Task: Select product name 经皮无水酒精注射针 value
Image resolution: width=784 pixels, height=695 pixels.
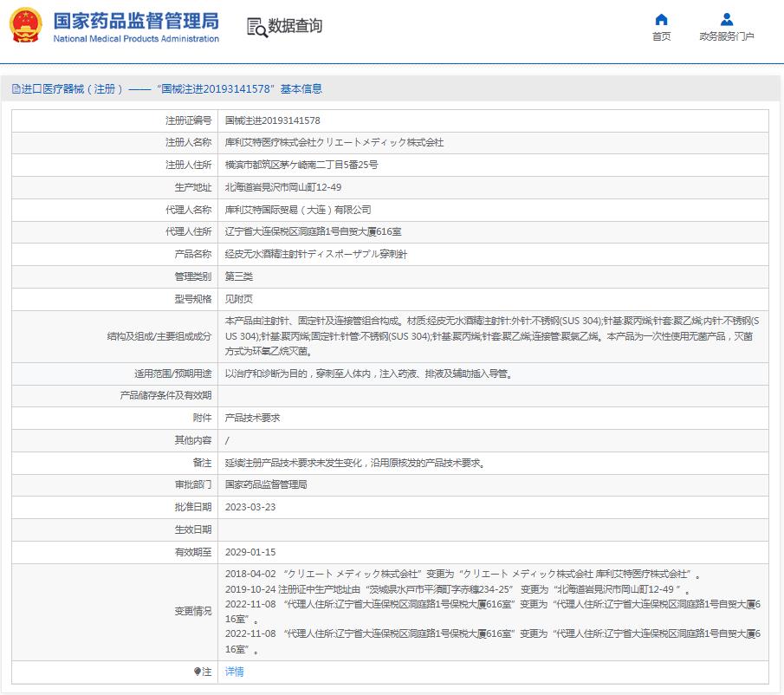Action: point(316,254)
